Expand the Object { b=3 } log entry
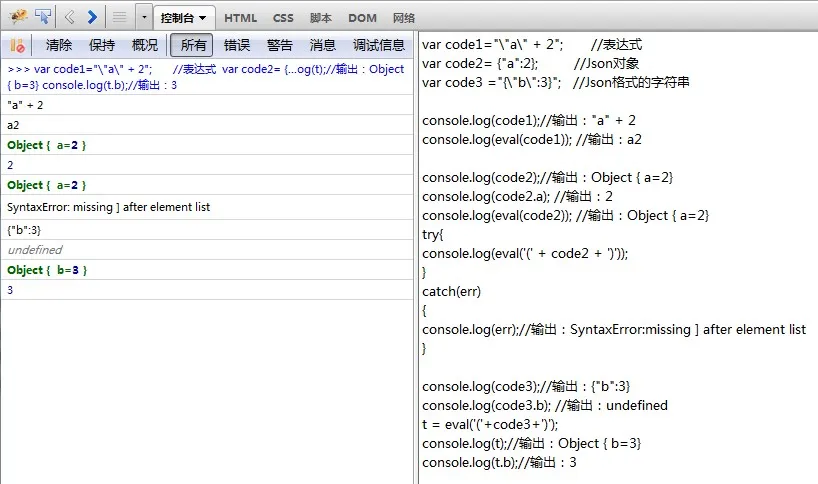The width and height of the screenshot is (818, 484). (47, 270)
